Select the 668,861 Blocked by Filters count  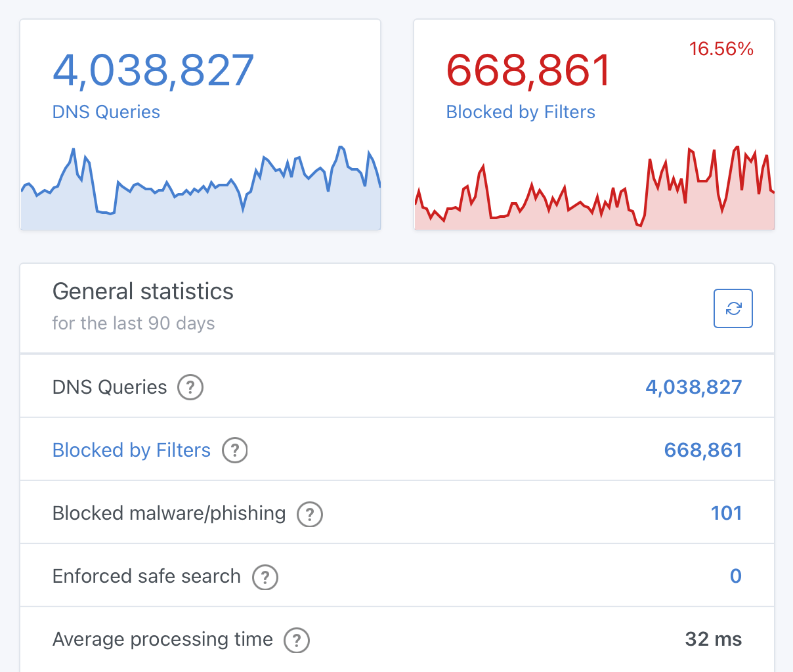click(x=702, y=450)
